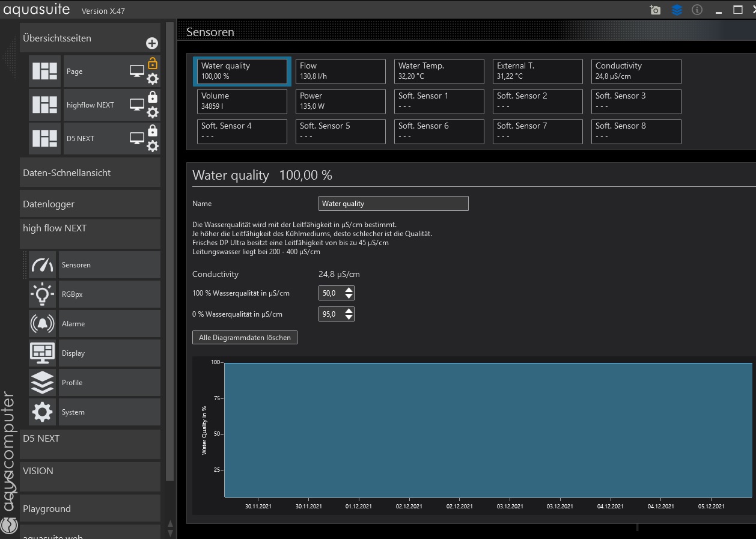Open the Display menu entry

109,353
